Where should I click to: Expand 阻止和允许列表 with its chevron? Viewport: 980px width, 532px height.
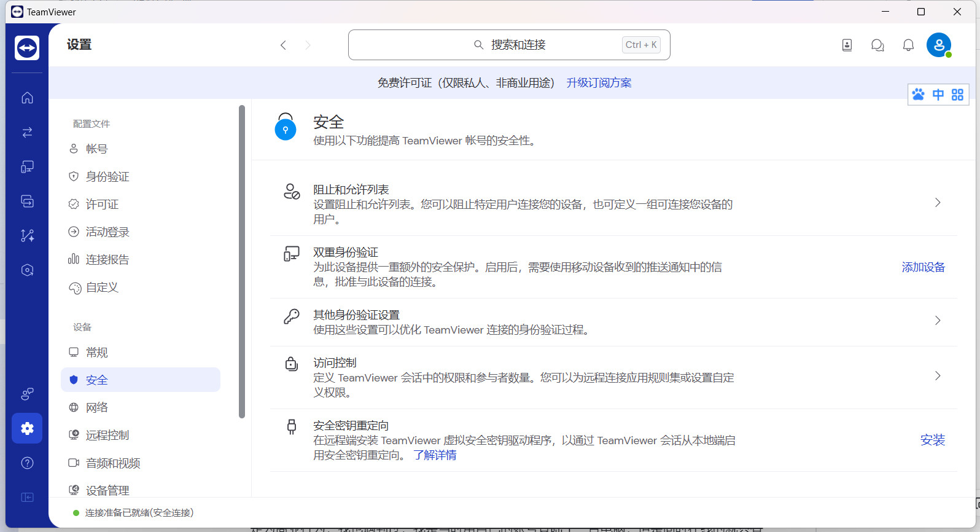[938, 203]
